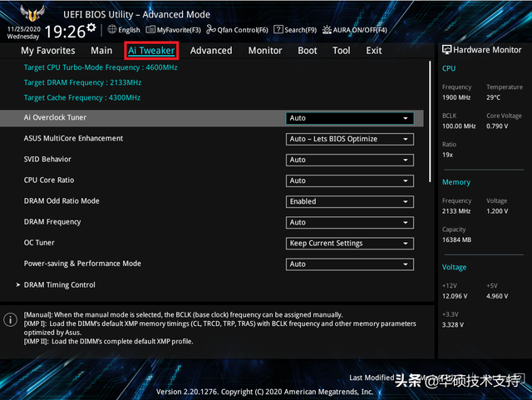Click the info icon beside the help text
532x400 pixels.
coord(11,319)
